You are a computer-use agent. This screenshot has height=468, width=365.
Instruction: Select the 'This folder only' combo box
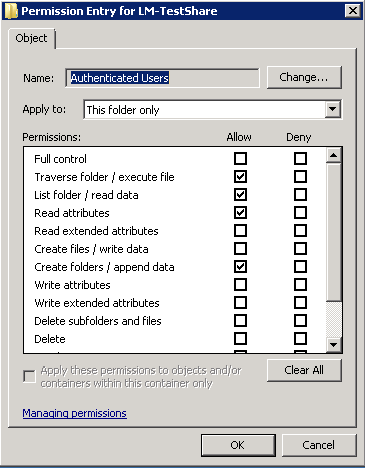tap(212, 109)
